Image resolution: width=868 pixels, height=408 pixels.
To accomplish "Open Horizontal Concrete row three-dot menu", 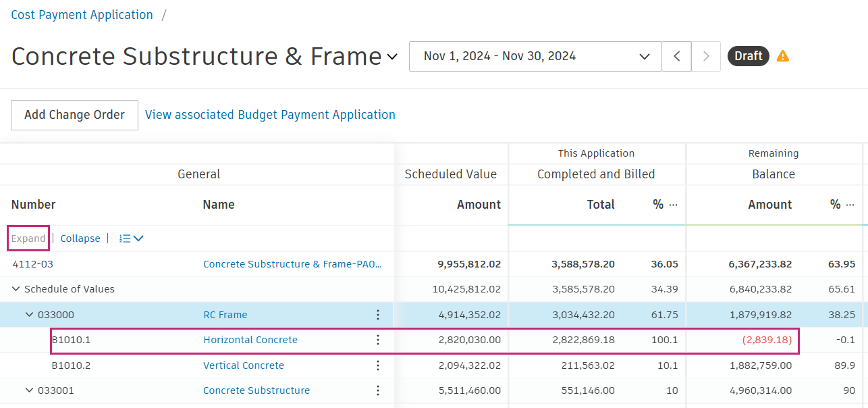I will tap(378, 340).
